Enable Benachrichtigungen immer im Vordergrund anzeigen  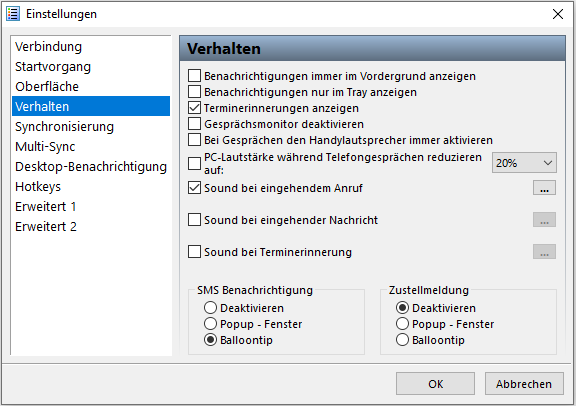point(194,76)
